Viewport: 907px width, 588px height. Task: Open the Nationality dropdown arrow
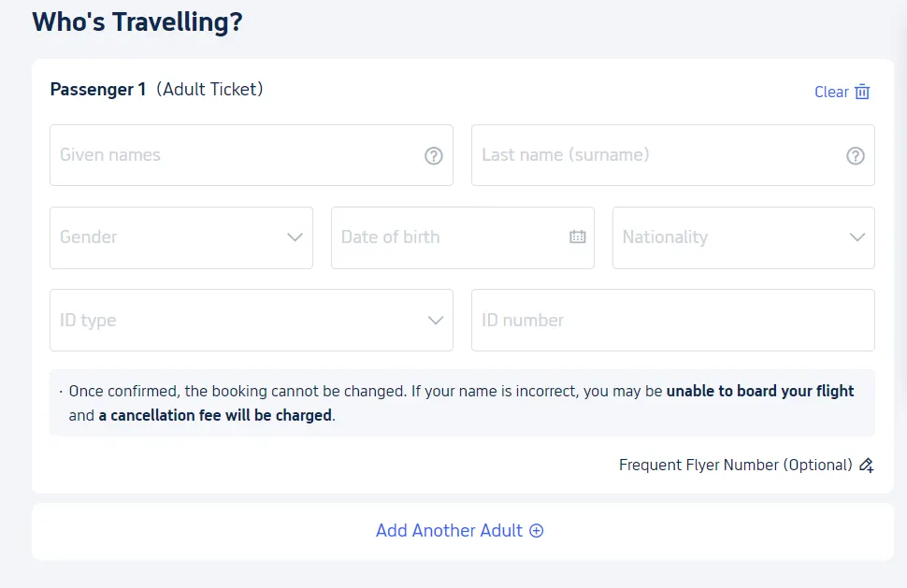(x=857, y=237)
